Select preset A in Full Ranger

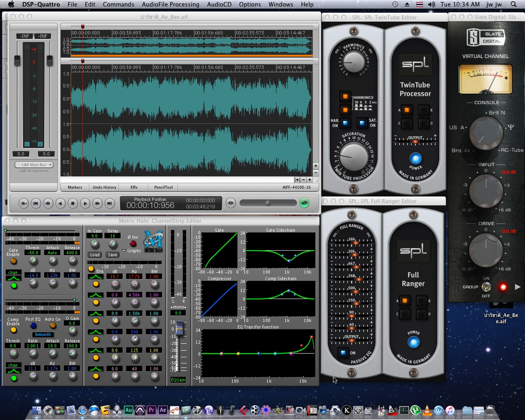pos(405,301)
